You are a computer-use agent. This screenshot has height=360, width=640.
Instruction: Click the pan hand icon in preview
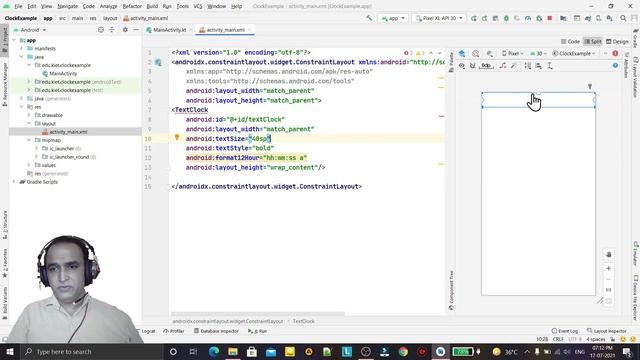(x=609, y=254)
